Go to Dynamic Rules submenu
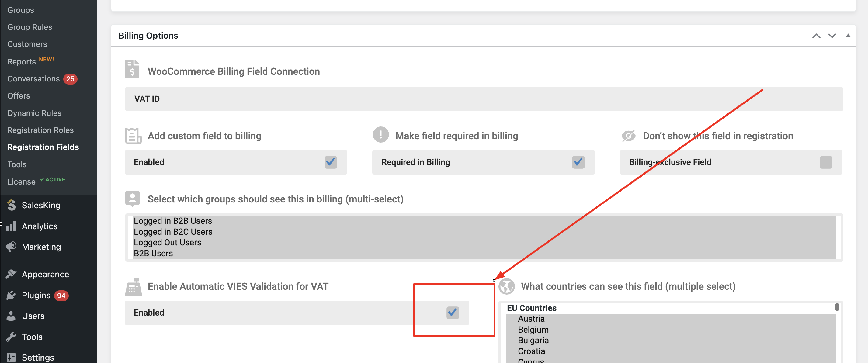Image resolution: width=868 pixels, height=363 pixels. [34, 113]
